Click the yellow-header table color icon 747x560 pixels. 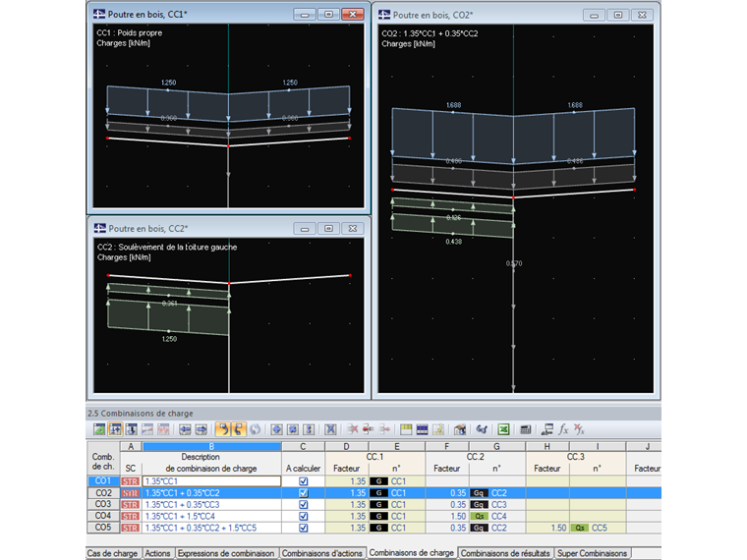[x=406, y=429]
